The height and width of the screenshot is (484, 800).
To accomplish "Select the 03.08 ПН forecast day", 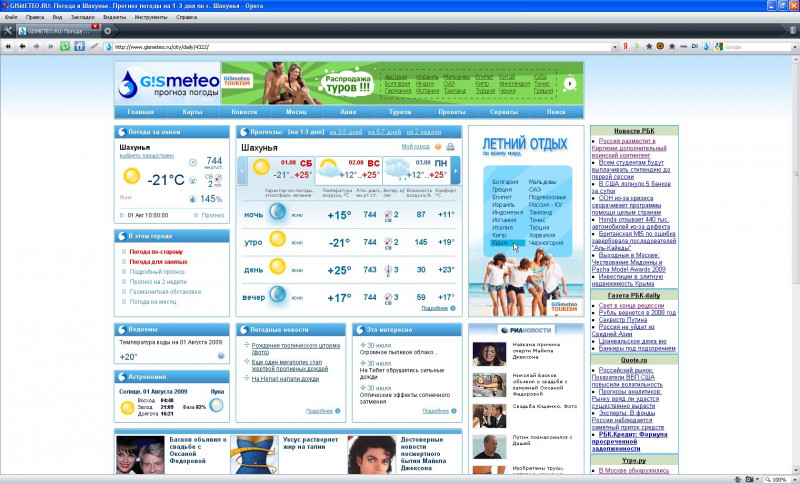I will (x=416, y=170).
